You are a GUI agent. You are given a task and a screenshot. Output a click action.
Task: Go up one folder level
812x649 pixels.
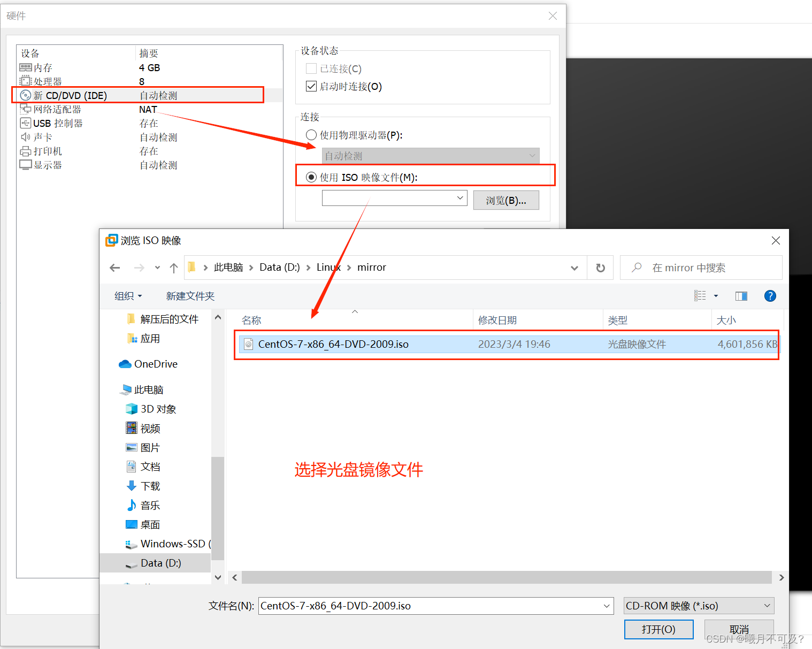[174, 268]
